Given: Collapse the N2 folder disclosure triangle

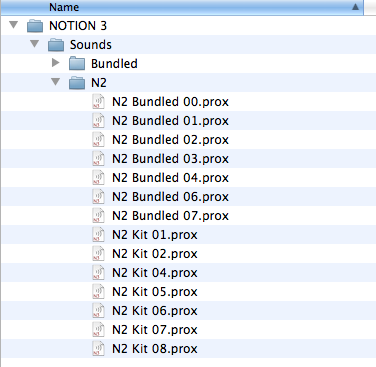Looking at the screenshot, I should 56,82.
